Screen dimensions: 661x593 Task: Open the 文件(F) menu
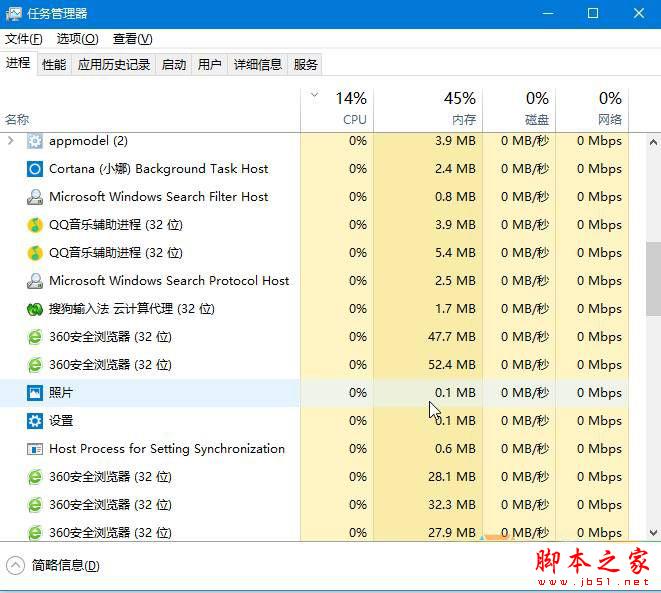[x=24, y=39]
